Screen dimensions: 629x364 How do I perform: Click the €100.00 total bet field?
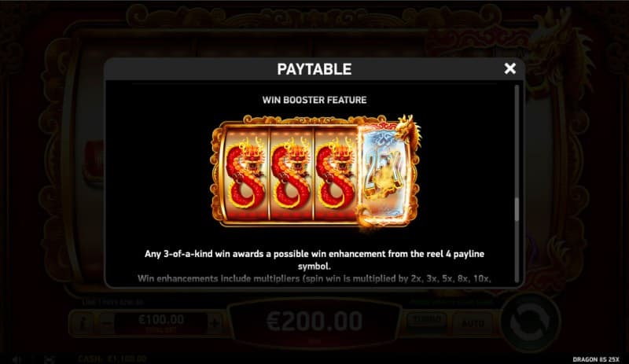[x=161, y=323]
